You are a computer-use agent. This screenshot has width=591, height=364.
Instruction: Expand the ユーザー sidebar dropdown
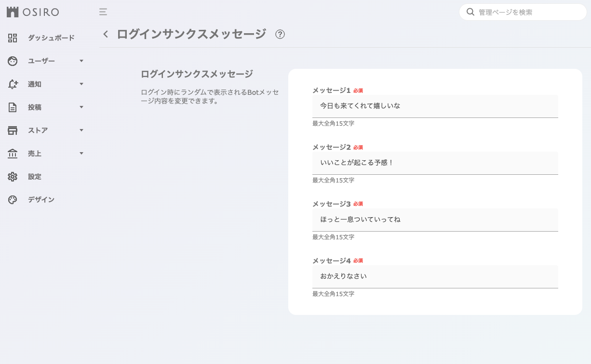pos(81,61)
